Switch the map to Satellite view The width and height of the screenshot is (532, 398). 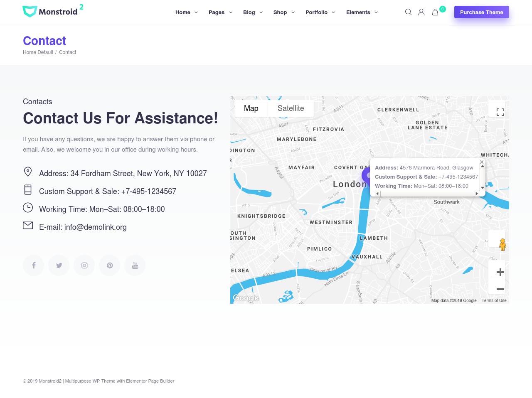pyautogui.click(x=291, y=108)
